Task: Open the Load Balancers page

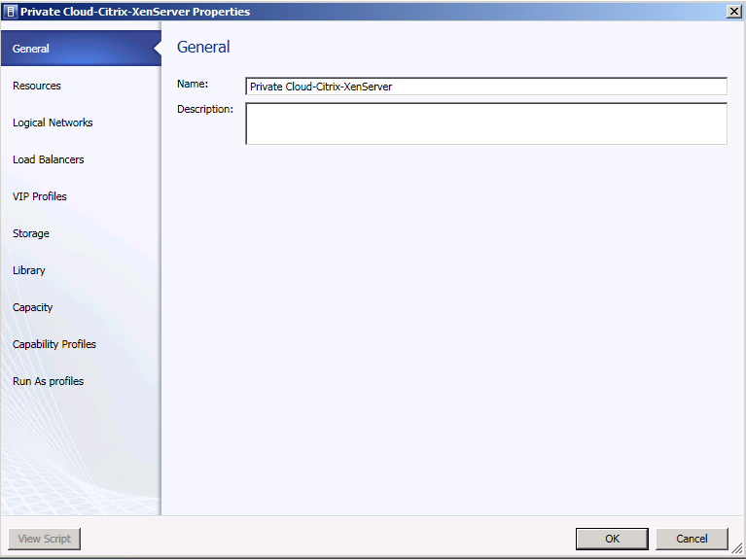Action: pyautogui.click(x=48, y=159)
